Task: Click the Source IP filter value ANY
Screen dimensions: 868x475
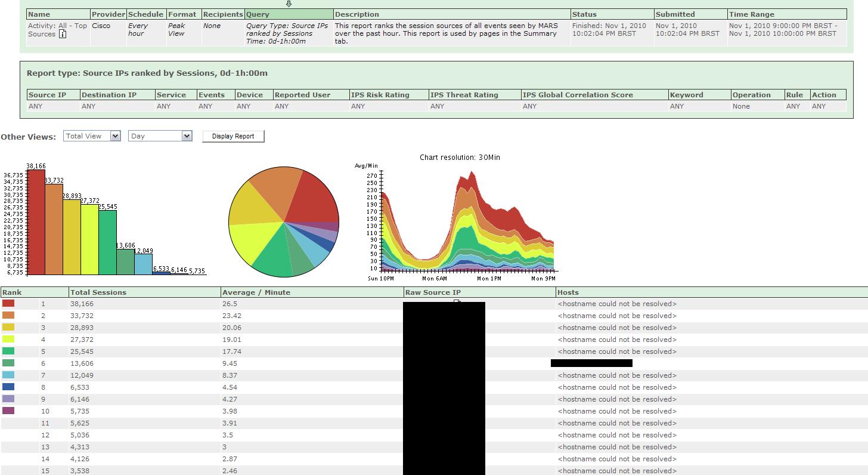Action: pos(36,106)
